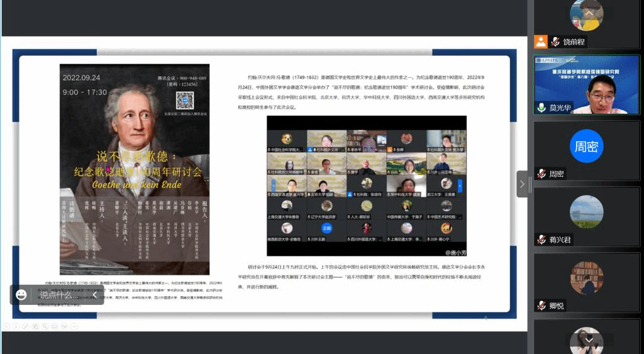This screenshot has width=644, height=354.
Task: Select participant name 蒋兴君
Action: tap(560, 240)
